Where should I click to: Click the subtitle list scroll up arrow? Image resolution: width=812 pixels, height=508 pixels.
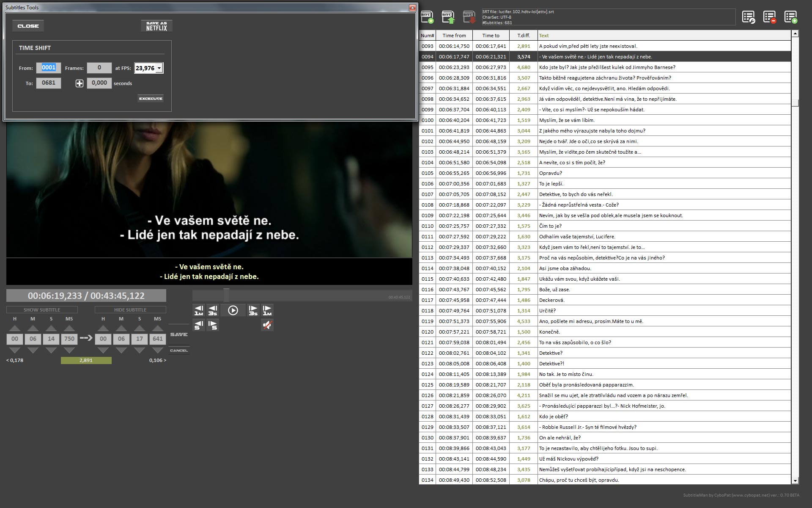(795, 33)
